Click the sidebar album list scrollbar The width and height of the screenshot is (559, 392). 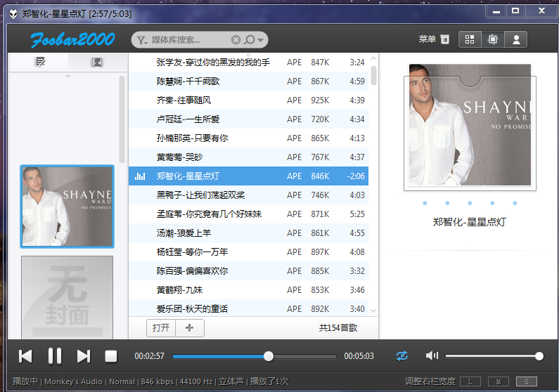(x=122, y=119)
